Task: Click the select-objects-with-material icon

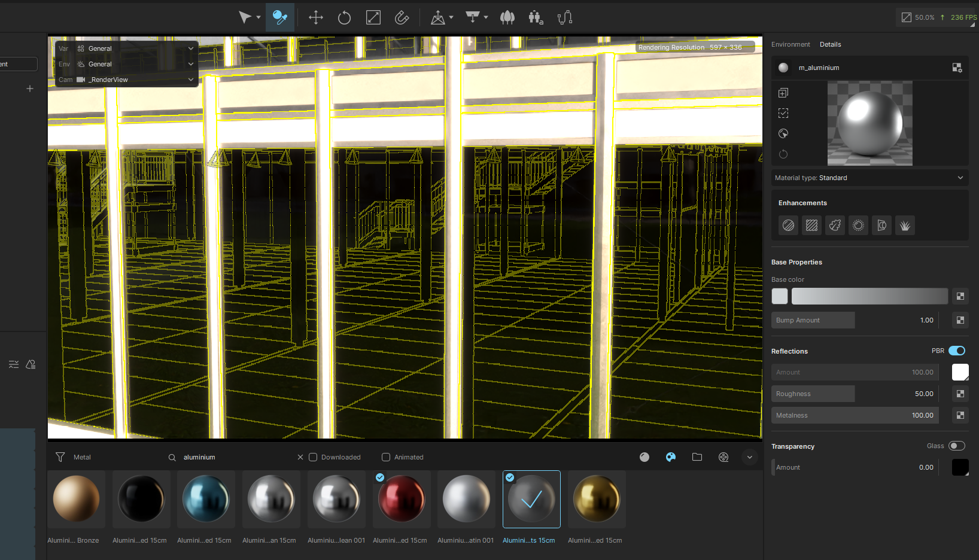Action: click(783, 113)
